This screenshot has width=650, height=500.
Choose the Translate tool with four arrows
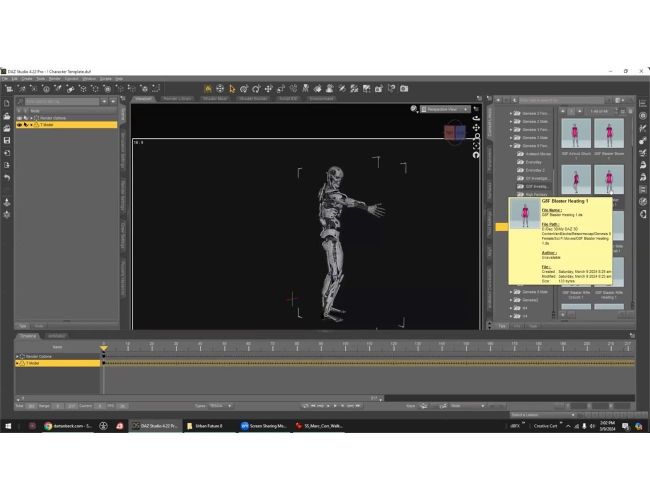pos(269,89)
